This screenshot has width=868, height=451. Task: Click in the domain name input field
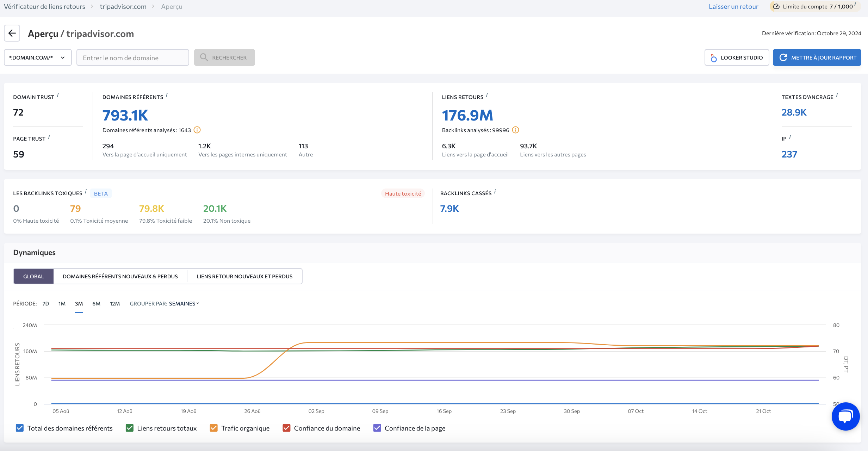pos(133,57)
